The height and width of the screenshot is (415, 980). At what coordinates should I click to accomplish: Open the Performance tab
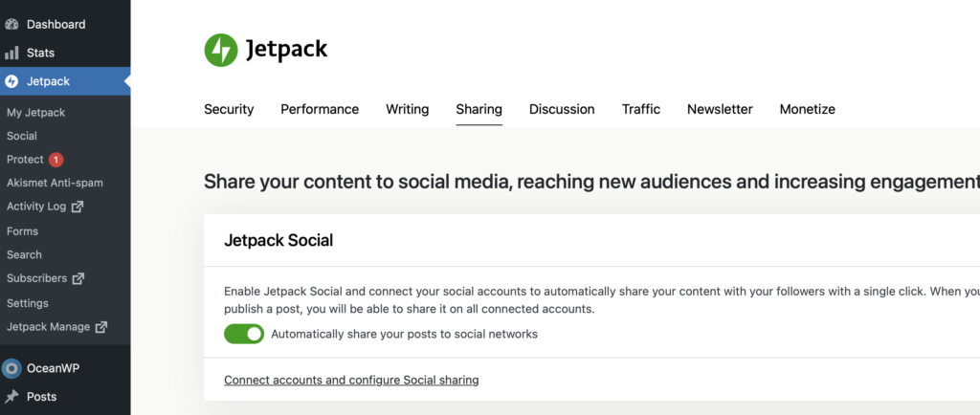click(x=320, y=109)
